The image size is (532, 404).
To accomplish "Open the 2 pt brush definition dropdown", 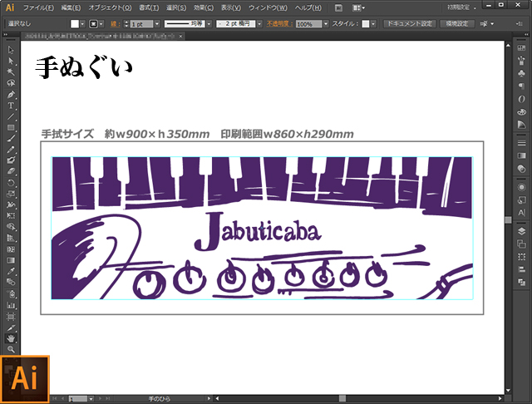I will 259,24.
